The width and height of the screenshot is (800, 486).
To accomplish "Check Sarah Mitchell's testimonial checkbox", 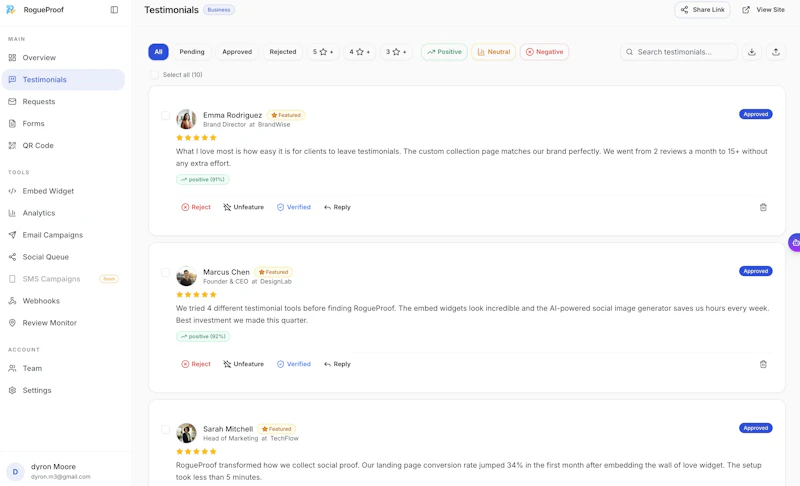I will [165, 429].
